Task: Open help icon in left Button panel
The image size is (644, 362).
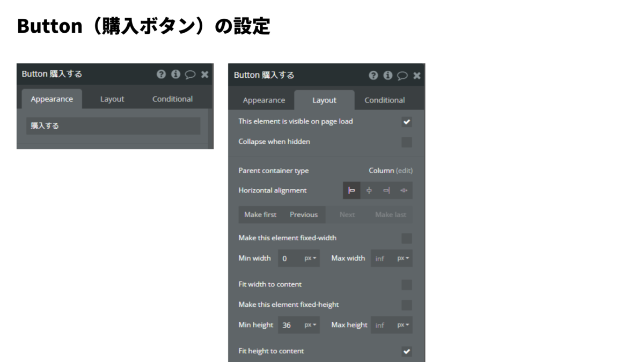Action: pyautogui.click(x=161, y=75)
